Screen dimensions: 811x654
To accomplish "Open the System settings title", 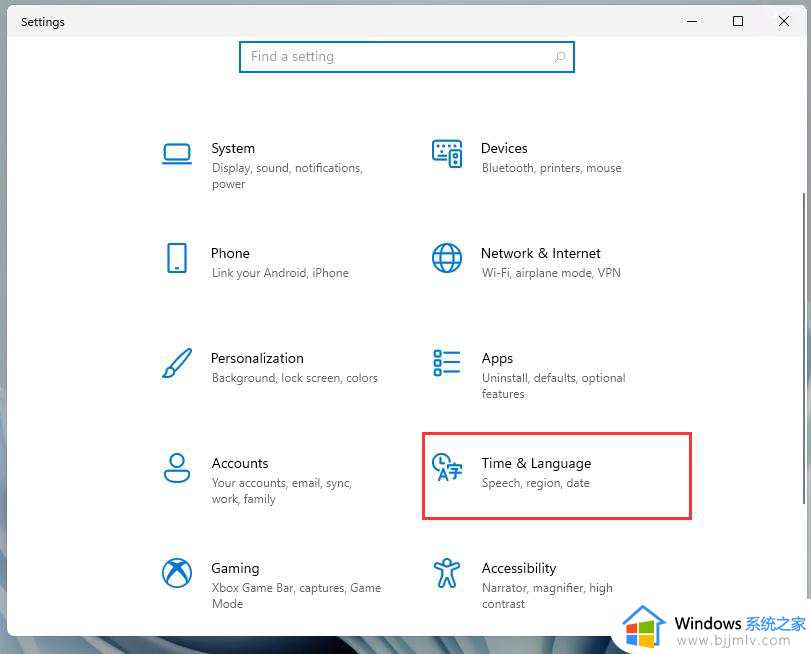I will [233, 148].
